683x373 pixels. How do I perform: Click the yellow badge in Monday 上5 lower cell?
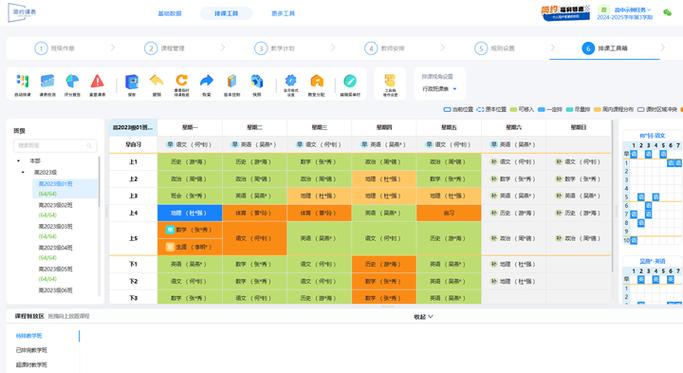pos(170,247)
